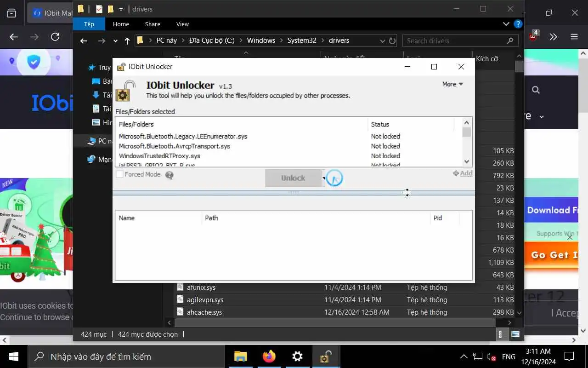The width and height of the screenshot is (588, 368).
Task: Select the IObit Firefox browser tab
Action: (51, 13)
